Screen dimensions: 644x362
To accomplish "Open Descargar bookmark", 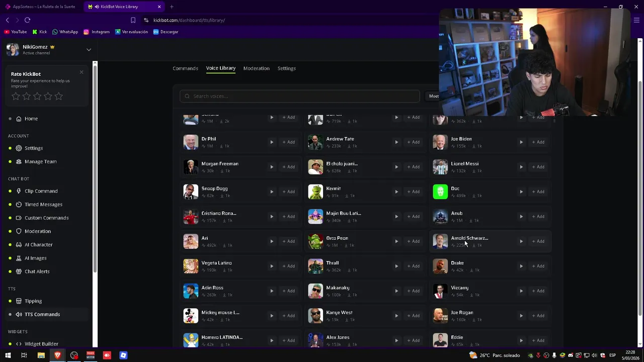I will click(166, 32).
